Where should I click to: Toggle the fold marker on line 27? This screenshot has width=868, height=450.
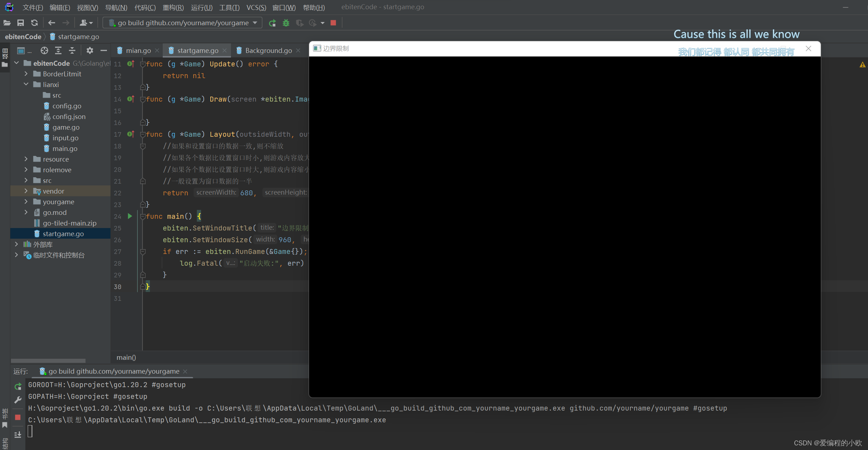(143, 251)
